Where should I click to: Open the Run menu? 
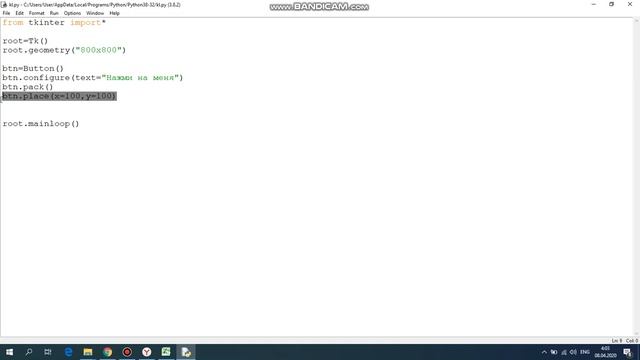point(54,13)
